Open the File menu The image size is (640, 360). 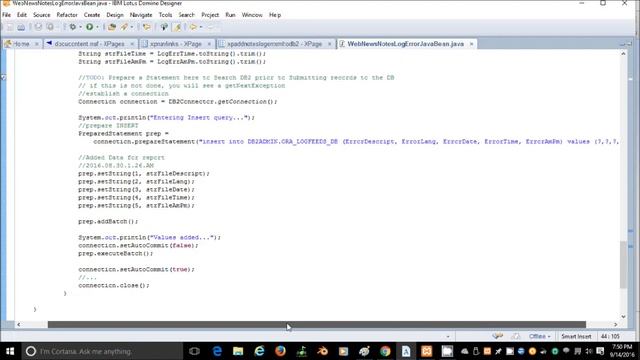pos(7,15)
